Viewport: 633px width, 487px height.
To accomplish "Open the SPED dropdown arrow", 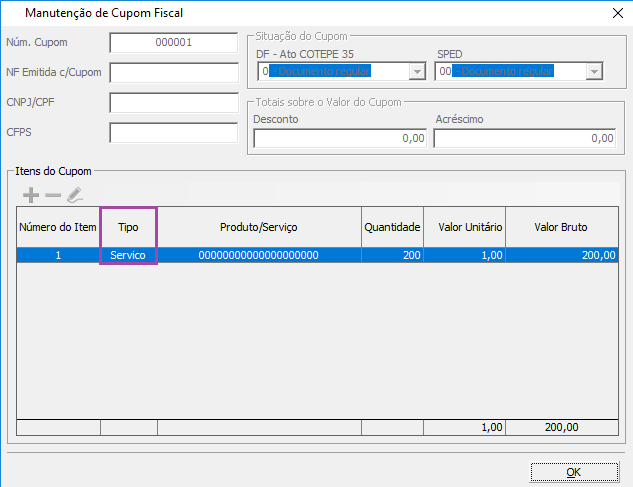I will click(594, 71).
